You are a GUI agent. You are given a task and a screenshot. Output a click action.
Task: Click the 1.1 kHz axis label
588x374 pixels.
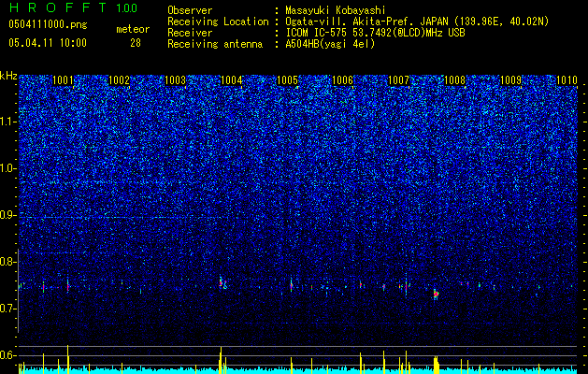(8, 122)
